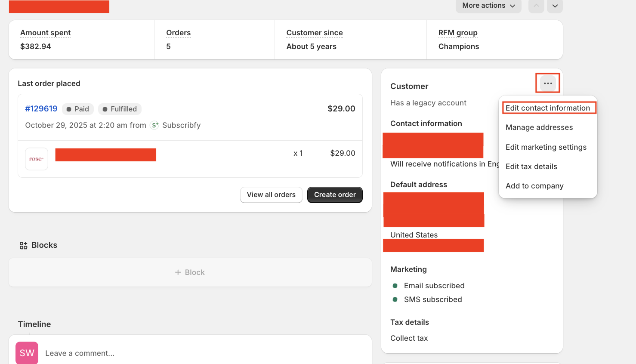Click the Create order button
The width and height of the screenshot is (636, 364).
[x=335, y=194]
